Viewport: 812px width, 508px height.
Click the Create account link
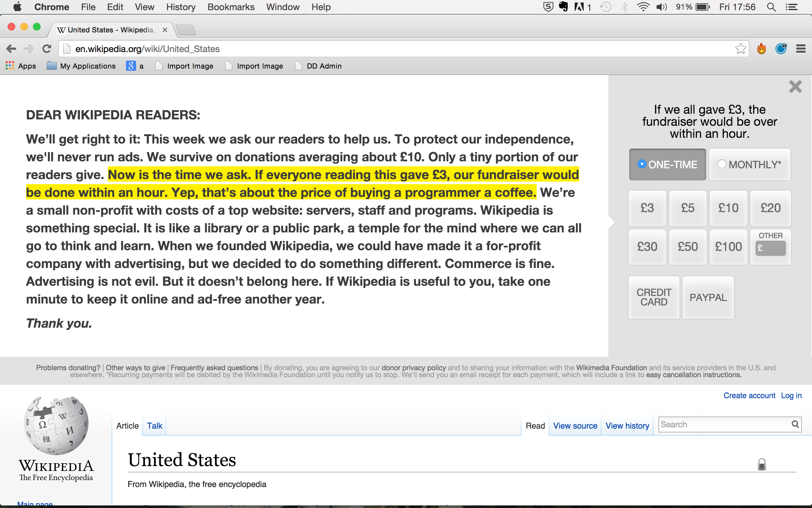point(749,396)
